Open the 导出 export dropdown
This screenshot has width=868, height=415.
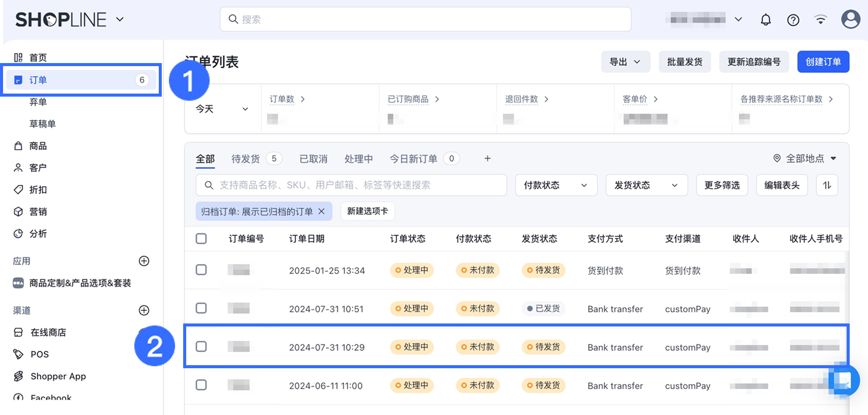click(x=625, y=62)
